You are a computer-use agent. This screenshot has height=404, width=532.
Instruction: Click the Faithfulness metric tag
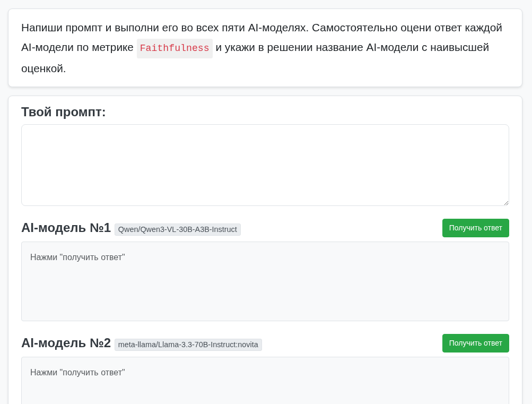click(175, 48)
